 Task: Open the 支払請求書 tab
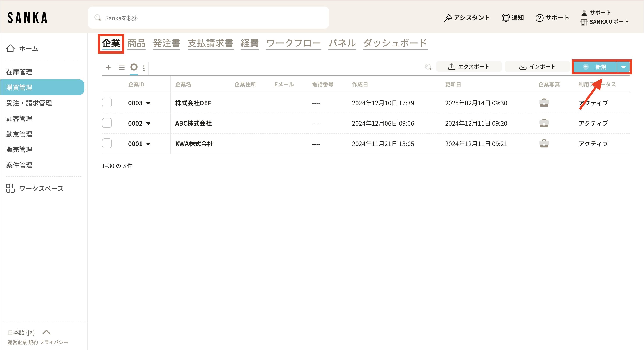pyautogui.click(x=210, y=43)
